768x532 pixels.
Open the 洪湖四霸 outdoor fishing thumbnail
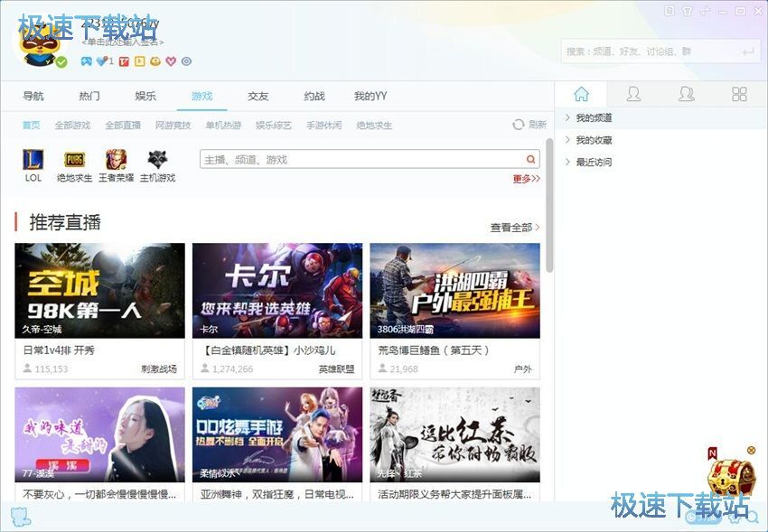455,290
